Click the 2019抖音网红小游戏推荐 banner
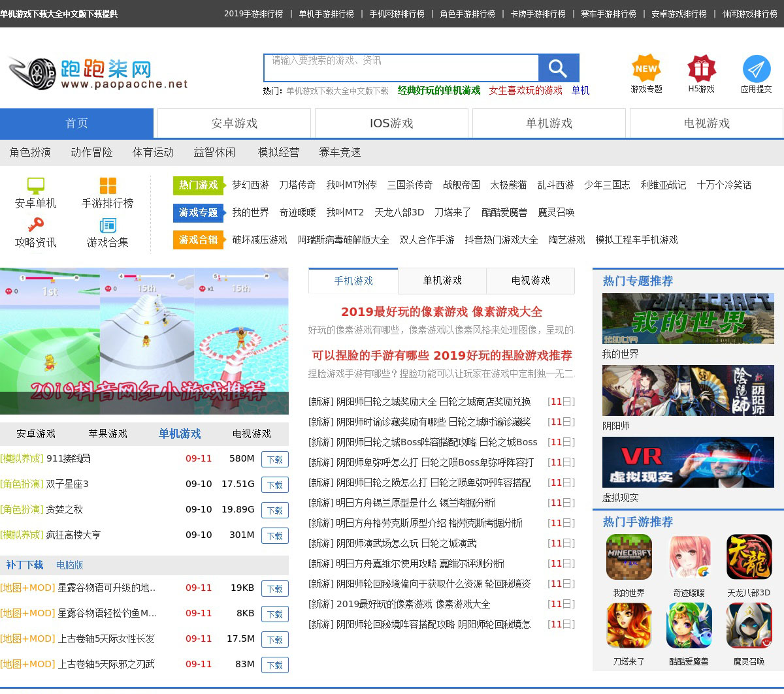 point(144,341)
